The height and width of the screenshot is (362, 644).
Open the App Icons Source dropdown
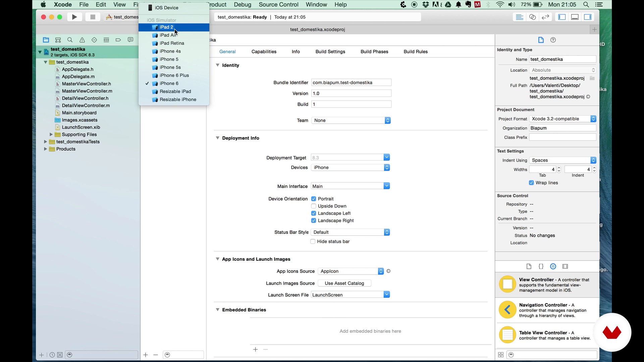(x=351, y=271)
